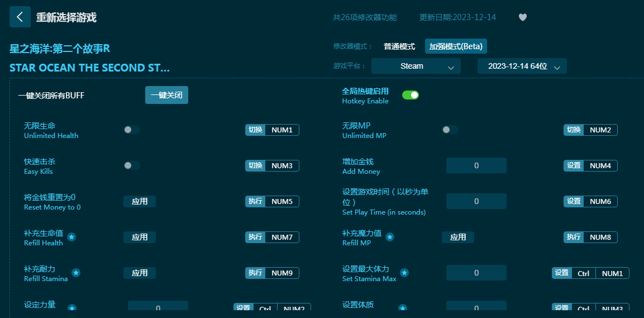Screen dimensions: 644x318
Task: Click NUM2 hotkey for Unlimited MP
Action: 600,130
